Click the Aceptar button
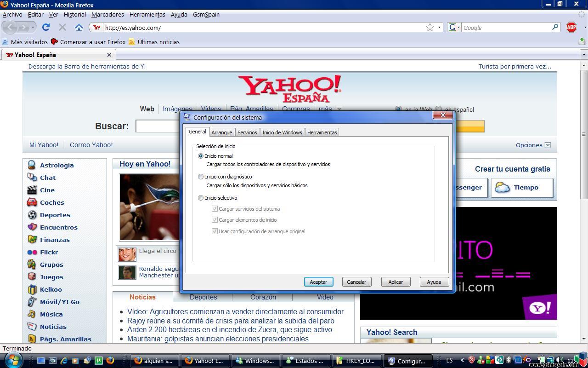This screenshot has height=368, width=588. (318, 282)
